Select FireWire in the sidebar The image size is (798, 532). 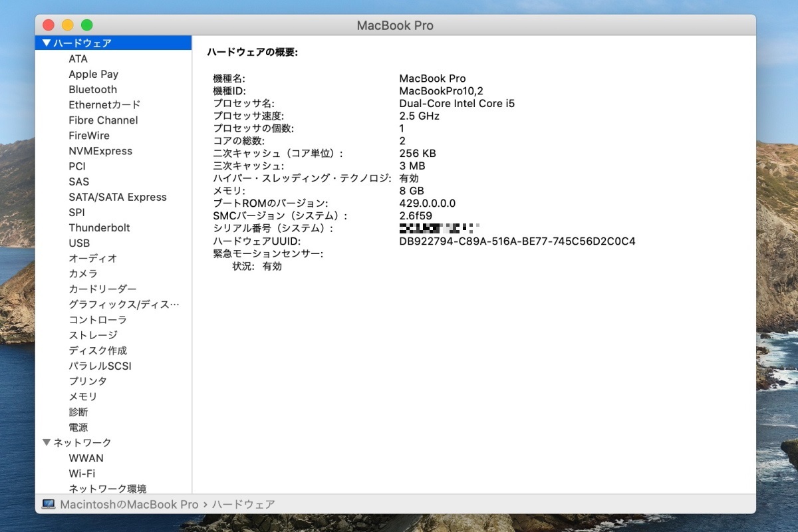[x=89, y=136]
